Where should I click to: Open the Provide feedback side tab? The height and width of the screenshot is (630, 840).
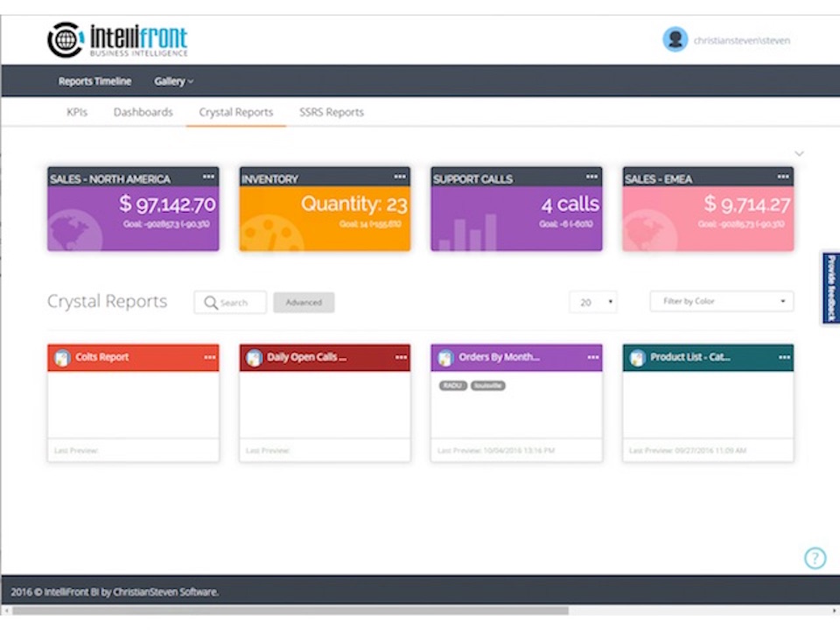pos(831,288)
